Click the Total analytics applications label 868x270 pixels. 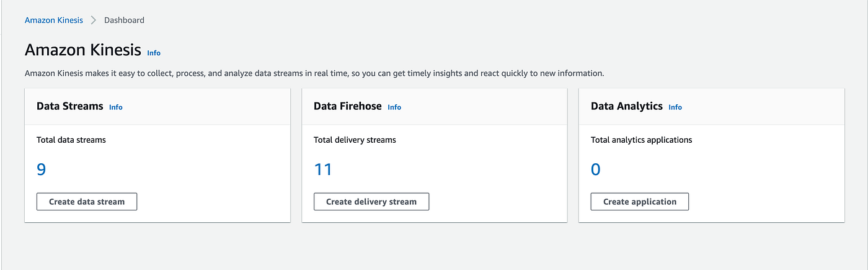pos(641,140)
